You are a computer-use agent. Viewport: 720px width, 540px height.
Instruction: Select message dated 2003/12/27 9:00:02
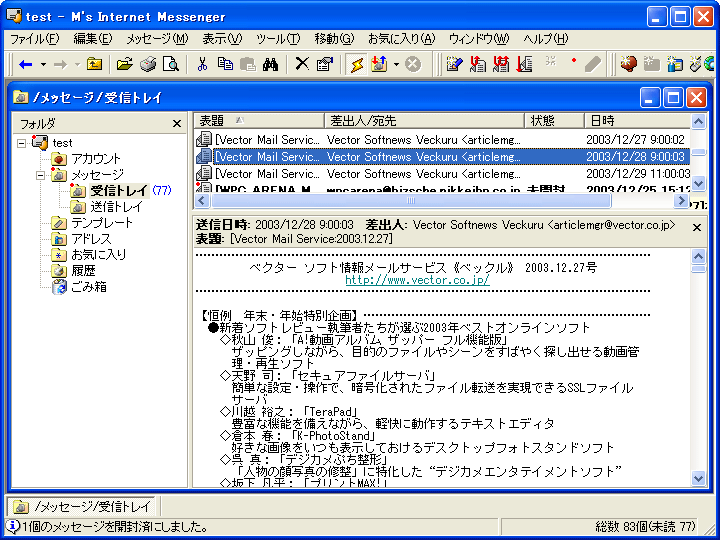tap(442, 139)
